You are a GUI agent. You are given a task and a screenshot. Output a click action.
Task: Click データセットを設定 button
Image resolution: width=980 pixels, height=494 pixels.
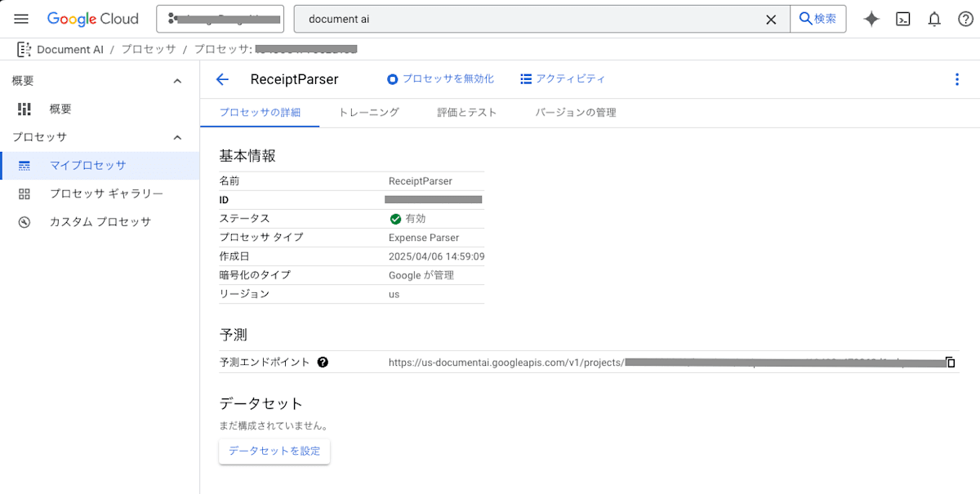(x=274, y=451)
